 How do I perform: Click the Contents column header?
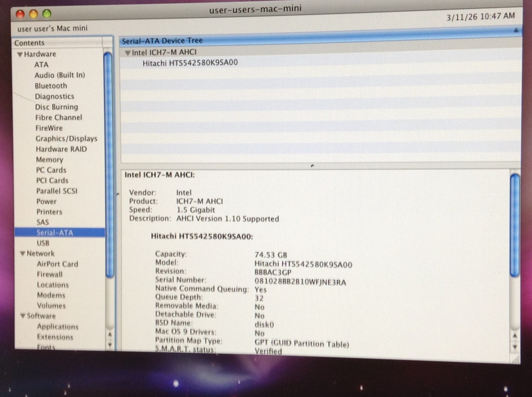pos(58,43)
